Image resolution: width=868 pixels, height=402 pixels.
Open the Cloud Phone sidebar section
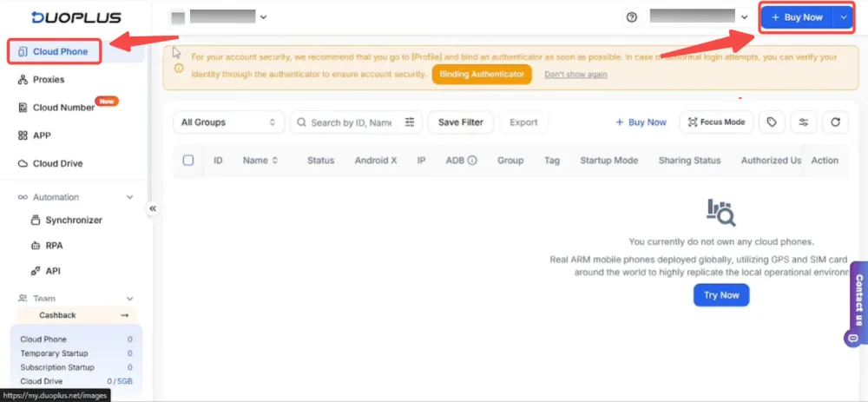(54, 51)
